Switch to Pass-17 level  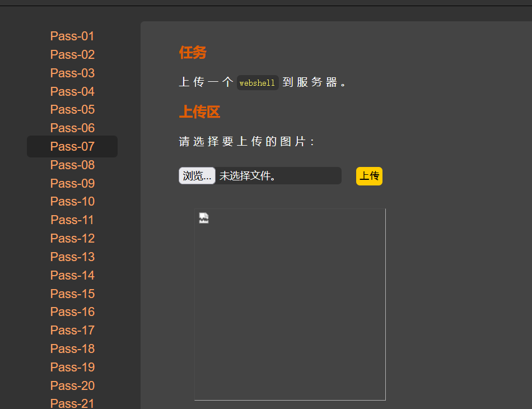pyautogui.click(x=72, y=330)
